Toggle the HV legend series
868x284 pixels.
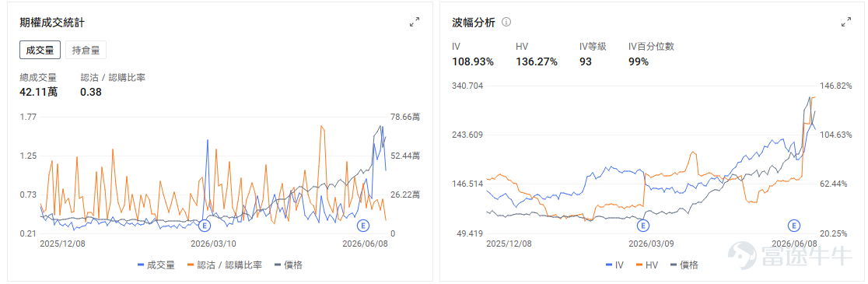647,265
